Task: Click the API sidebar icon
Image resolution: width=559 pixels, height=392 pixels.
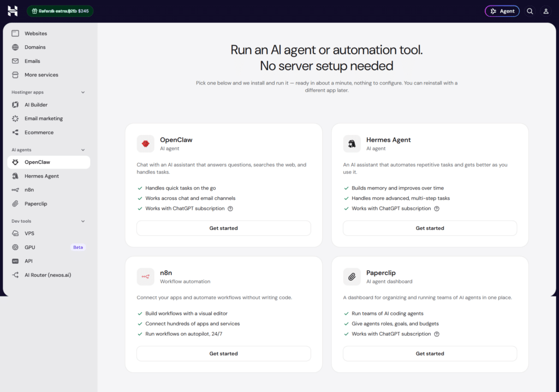Action: 15,261
